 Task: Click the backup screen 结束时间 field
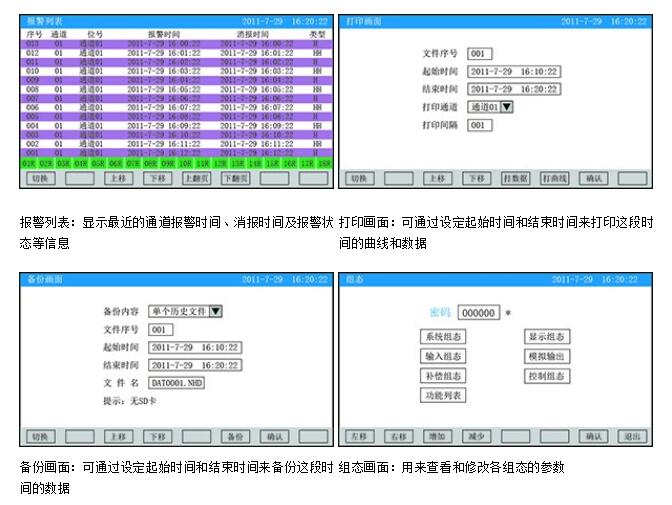195,365
